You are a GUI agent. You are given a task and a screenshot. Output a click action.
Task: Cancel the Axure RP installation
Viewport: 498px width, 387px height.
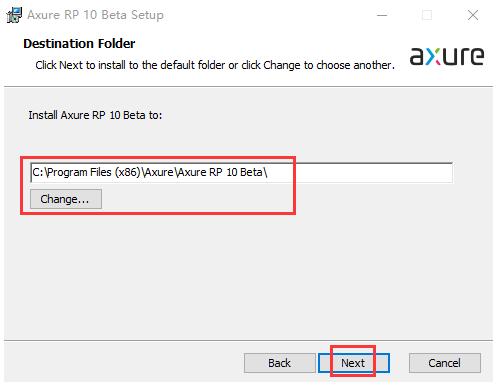click(445, 363)
